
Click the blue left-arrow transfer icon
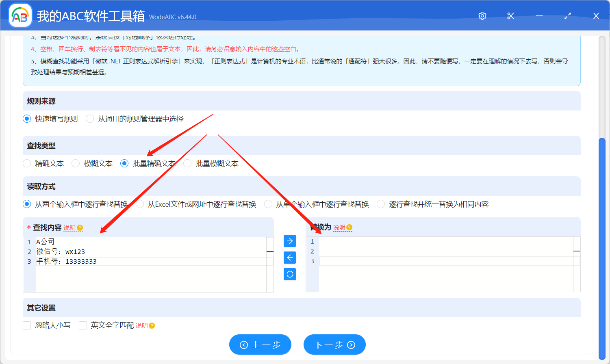[289, 258]
